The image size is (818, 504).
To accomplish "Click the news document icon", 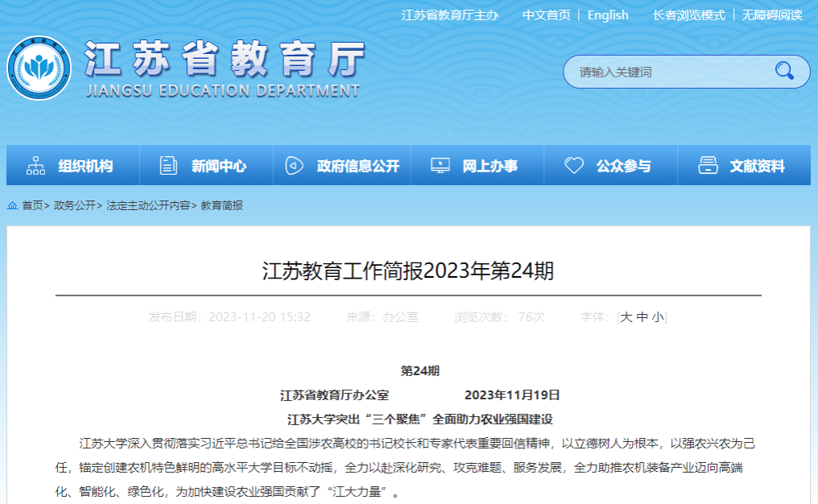I will pyautogui.click(x=168, y=166).
